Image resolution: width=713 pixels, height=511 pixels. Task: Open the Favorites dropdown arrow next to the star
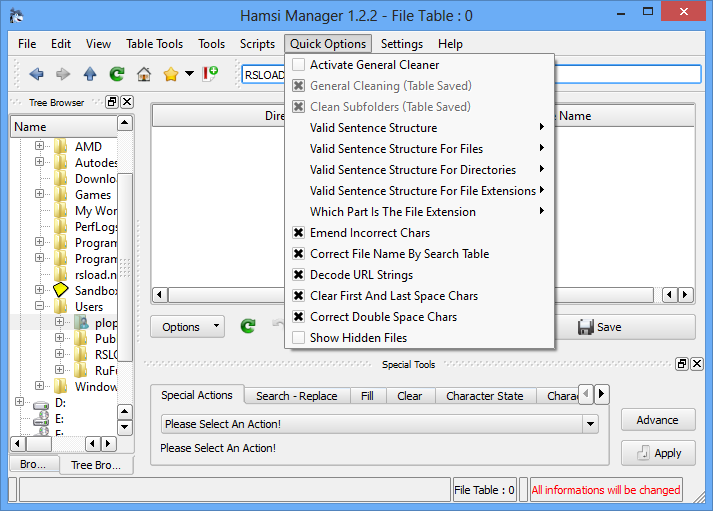tap(190, 73)
